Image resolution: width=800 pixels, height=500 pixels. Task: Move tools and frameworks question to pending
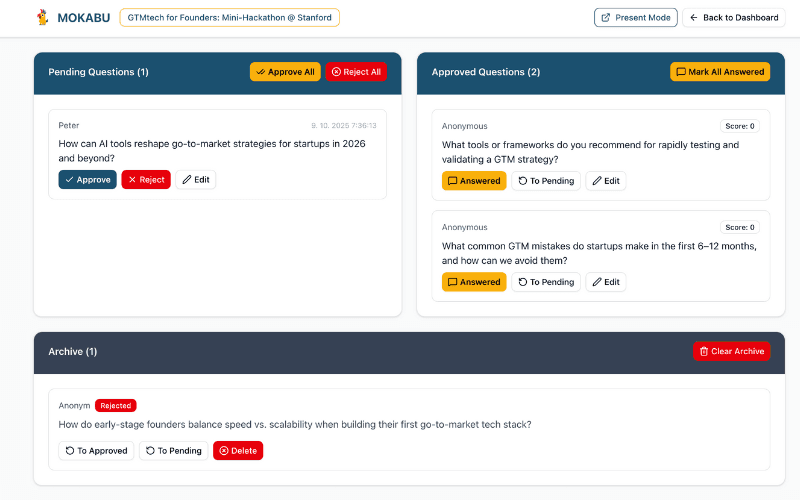pyautogui.click(x=546, y=181)
